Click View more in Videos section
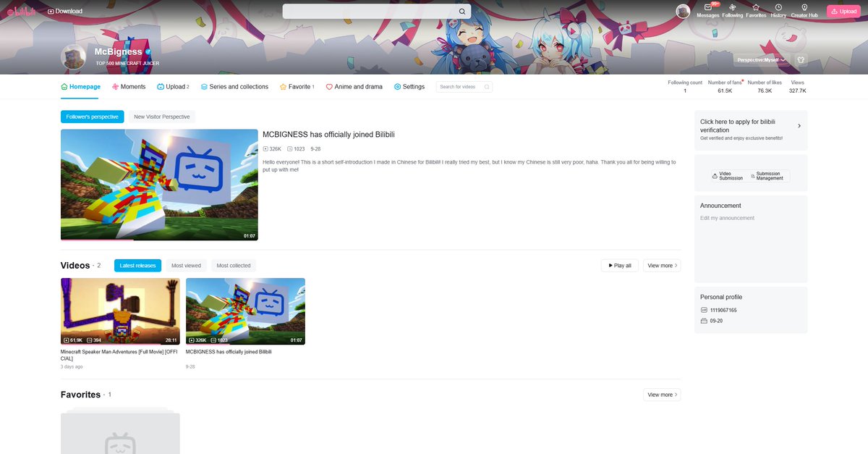Image resolution: width=868 pixels, height=454 pixels. [662, 266]
